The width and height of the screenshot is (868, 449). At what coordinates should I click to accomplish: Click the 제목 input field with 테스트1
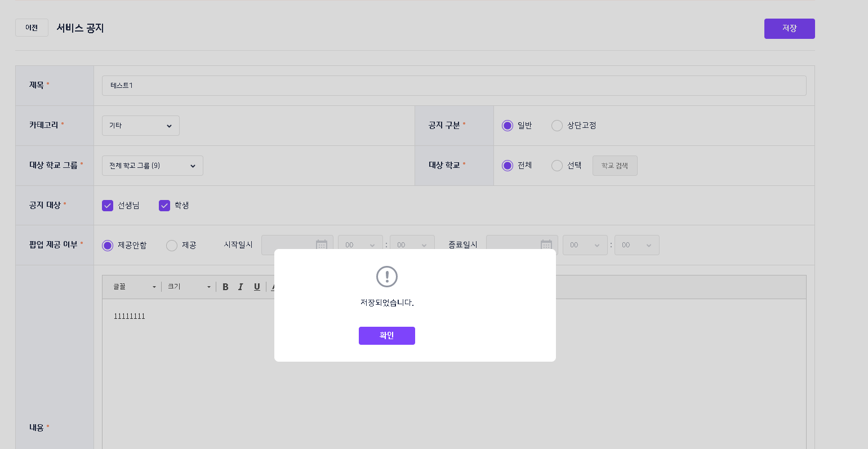(454, 86)
